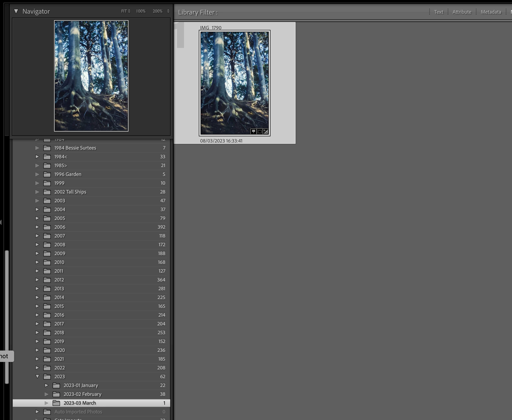Select the IMG_1790 grid thumbnail
Viewport: 512px width, 420px height.
pos(234,82)
